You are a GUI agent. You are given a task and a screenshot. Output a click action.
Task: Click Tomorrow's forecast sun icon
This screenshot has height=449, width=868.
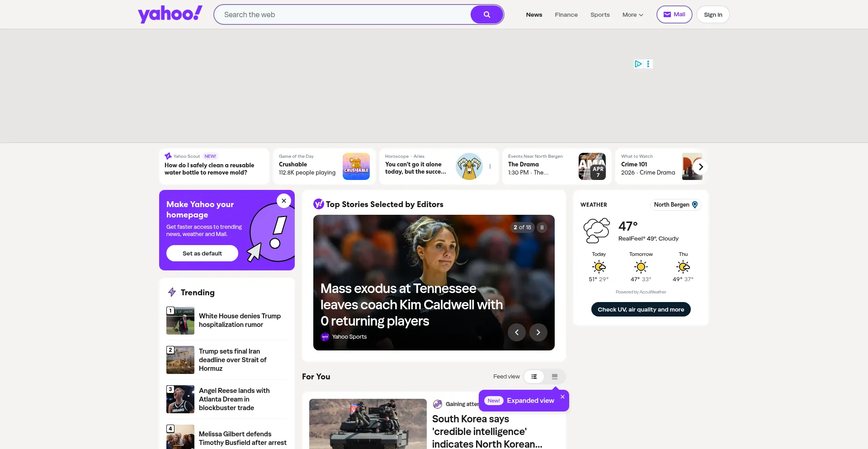641,267
